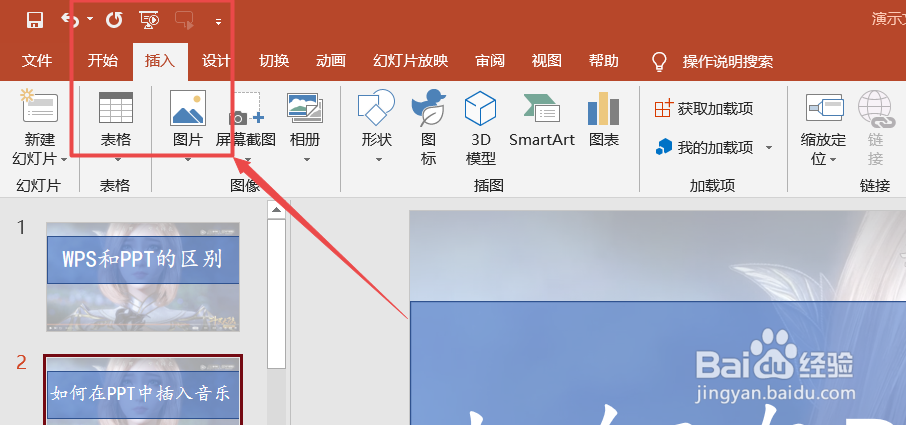This screenshot has width=906, height=425.
Task: Click 我的加载项 button
Action: 704,147
